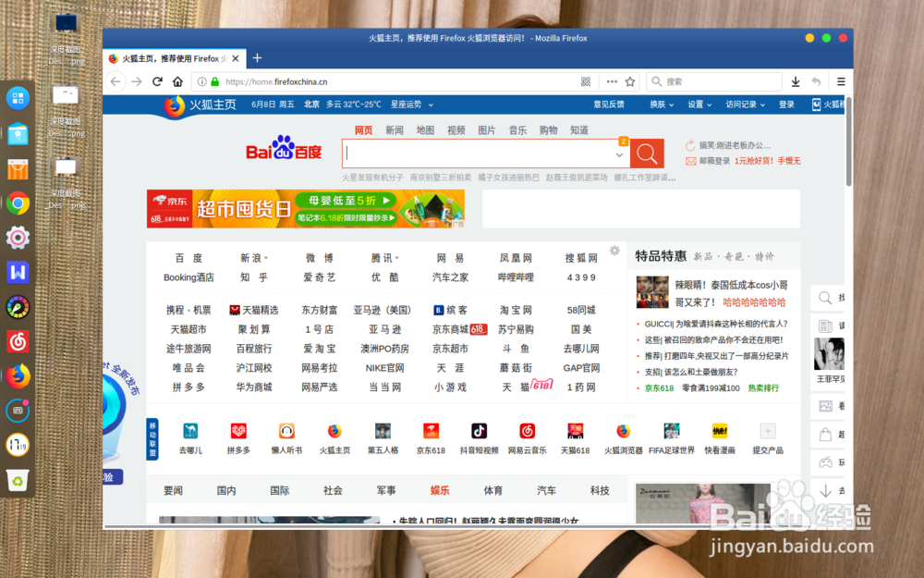This screenshot has height=578, width=924.
Task: Open the 懒人听书 app icon
Action: click(286, 431)
